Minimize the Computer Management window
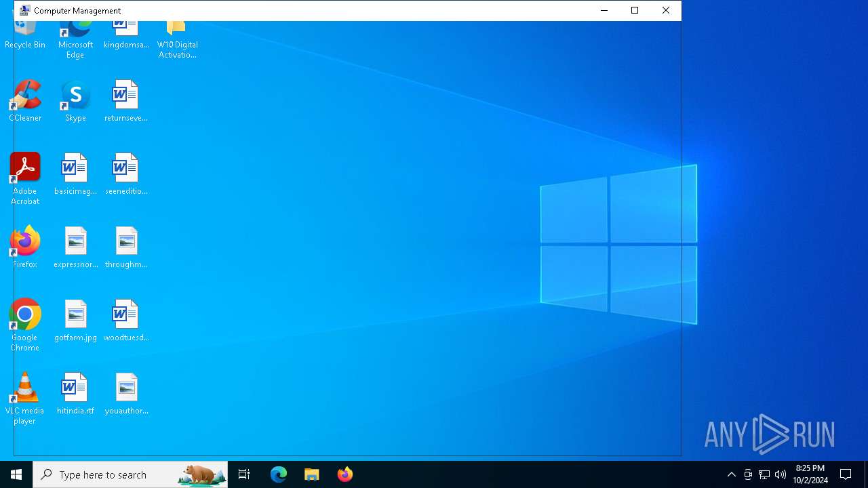This screenshot has height=488, width=868. coord(604,10)
